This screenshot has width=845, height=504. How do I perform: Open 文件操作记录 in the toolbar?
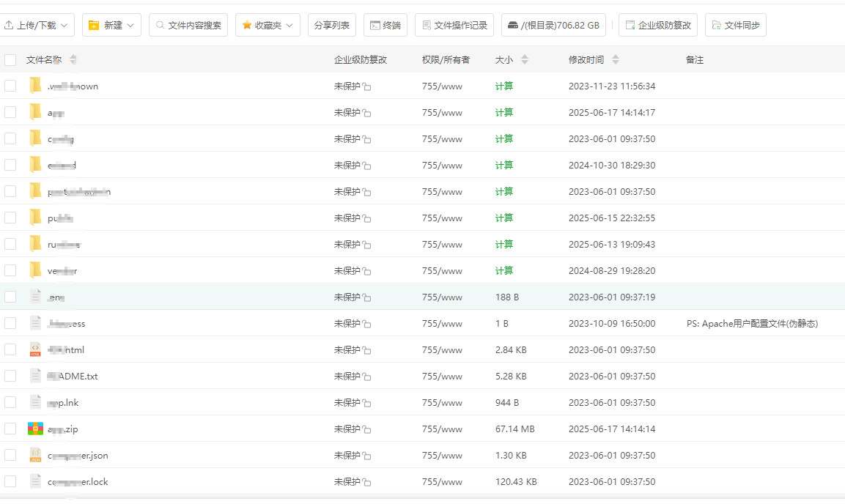(x=454, y=25)
